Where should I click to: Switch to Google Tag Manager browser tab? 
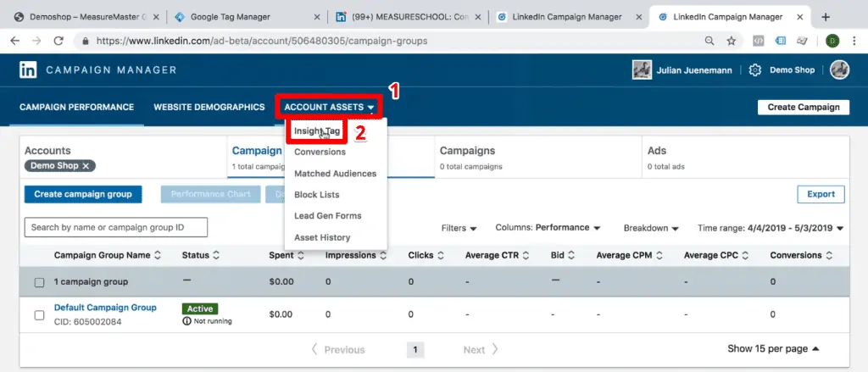pyautogui.click(x=247, y=17)
